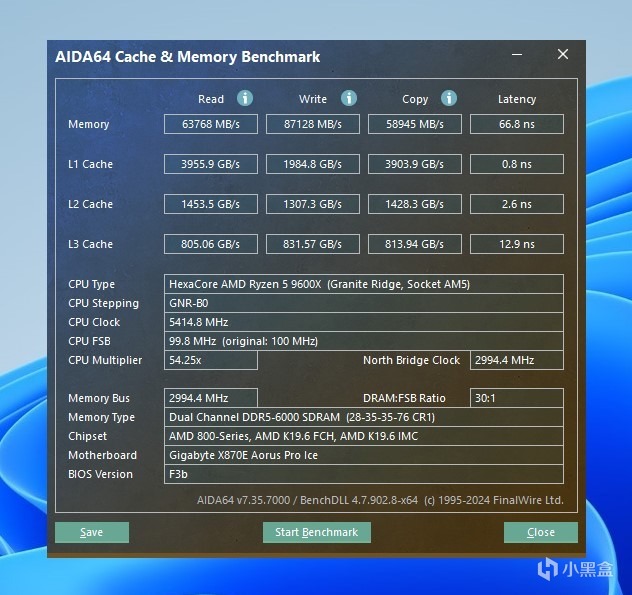Click the Memory Bus value 2994.4 MHz
The width and height of the screenshot is (632, 595).
click(x=211, y=398)
